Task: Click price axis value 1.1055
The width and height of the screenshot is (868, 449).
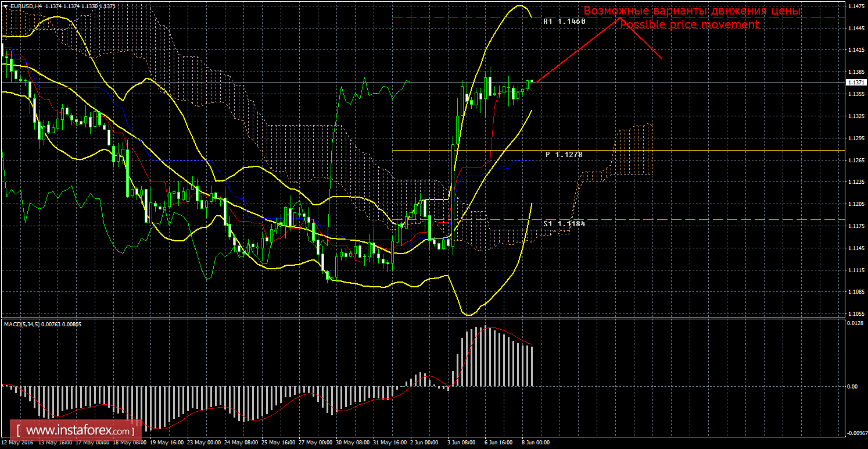Action: [856, 314]
